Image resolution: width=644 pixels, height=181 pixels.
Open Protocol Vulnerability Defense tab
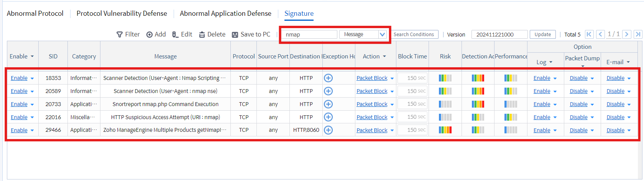pos(122,13)
